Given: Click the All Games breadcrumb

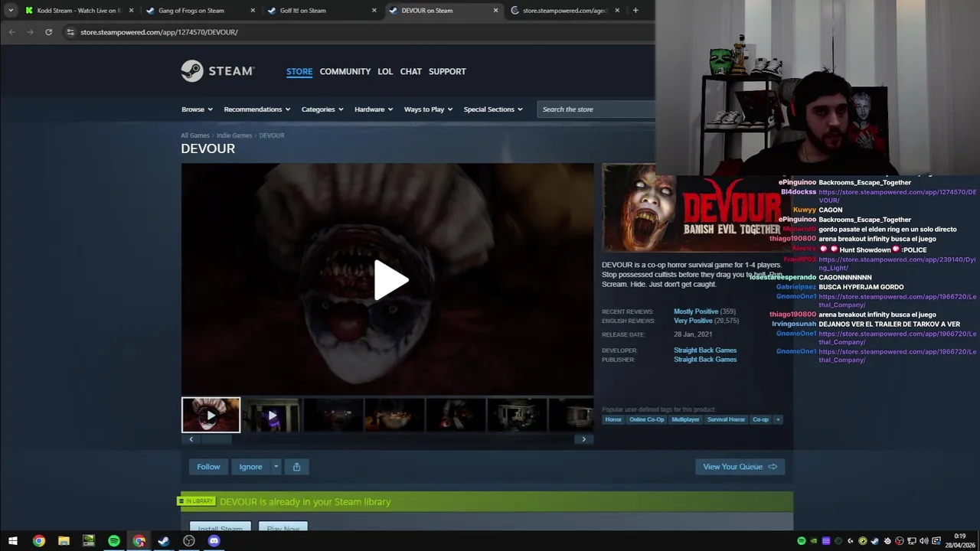Looking at the screenshot, I should pos(195,135).
